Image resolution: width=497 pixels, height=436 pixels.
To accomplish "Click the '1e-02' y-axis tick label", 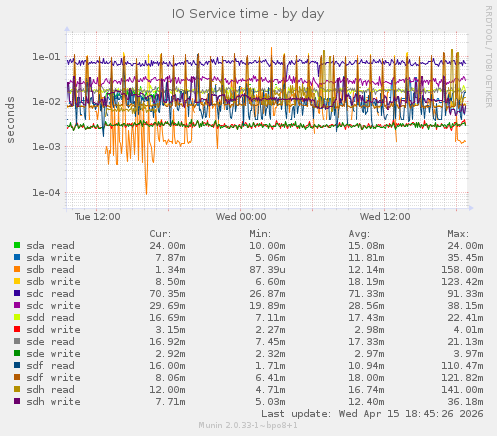I will pos(46,102).
